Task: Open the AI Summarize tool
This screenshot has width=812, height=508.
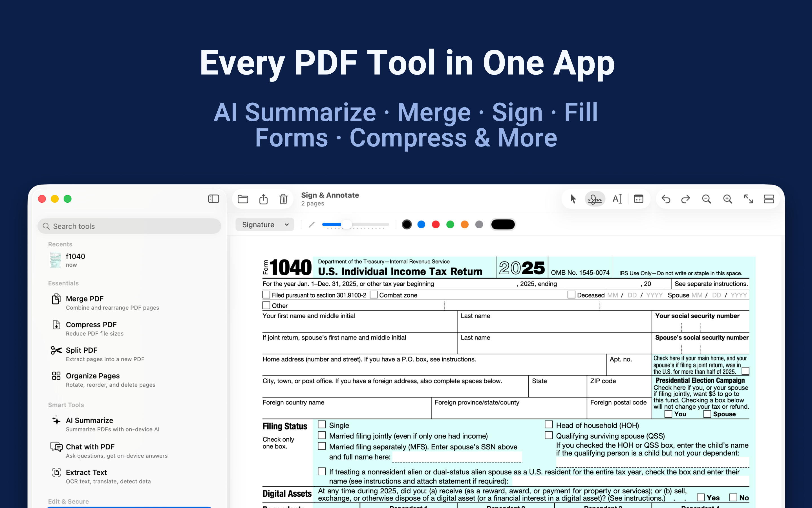Action: [129, 424]
